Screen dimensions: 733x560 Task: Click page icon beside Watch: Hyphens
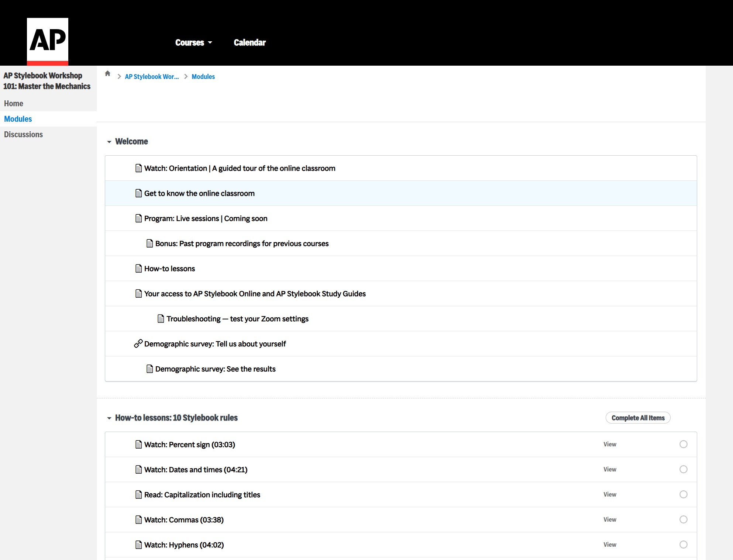pos(139,545)
